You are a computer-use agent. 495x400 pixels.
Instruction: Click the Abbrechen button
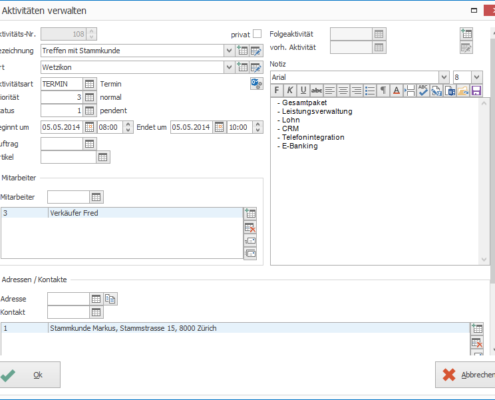pos(465,375)
